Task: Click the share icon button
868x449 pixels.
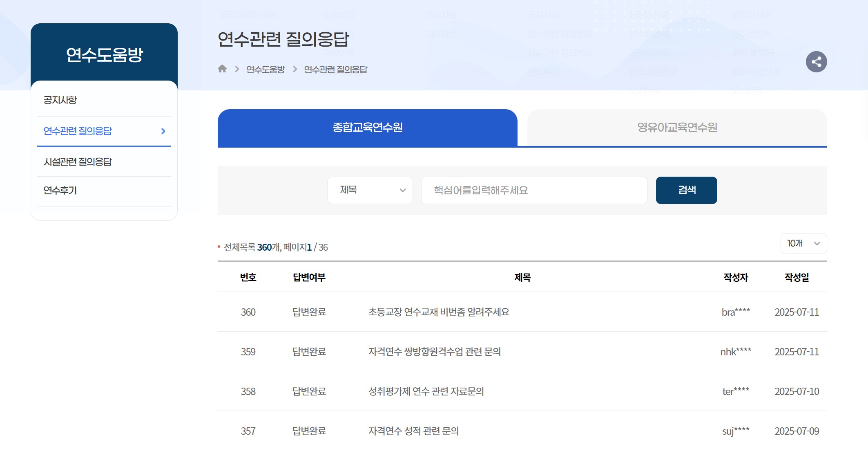Action: [816, 62]
